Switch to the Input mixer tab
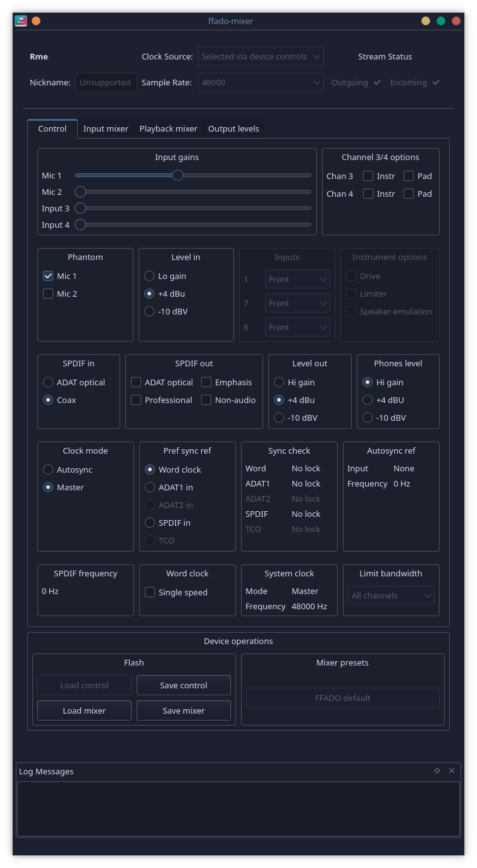This screenshot has height=868, width=477. point(106,128)
